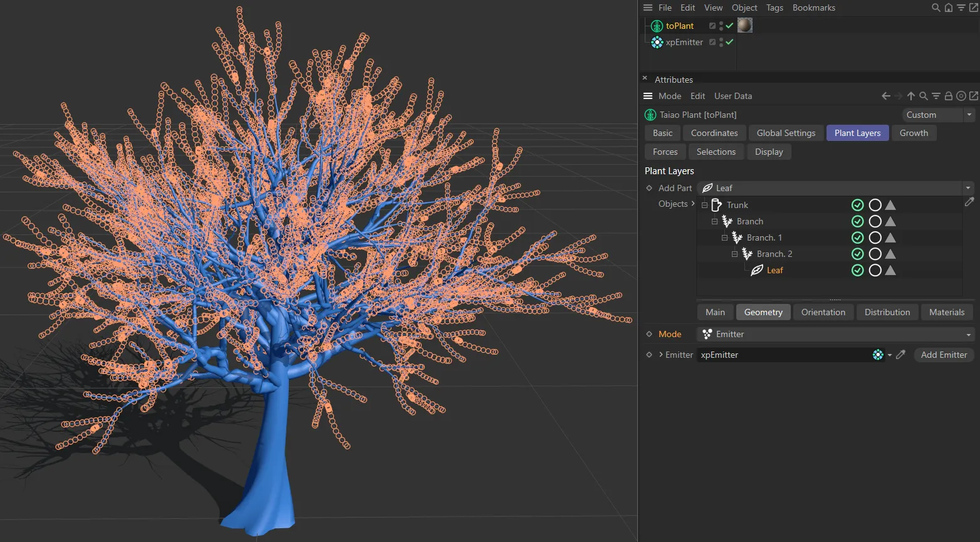Click the Branch. 2 branch icon
Viewport: 980px width, 542px height.
point(747,254)
